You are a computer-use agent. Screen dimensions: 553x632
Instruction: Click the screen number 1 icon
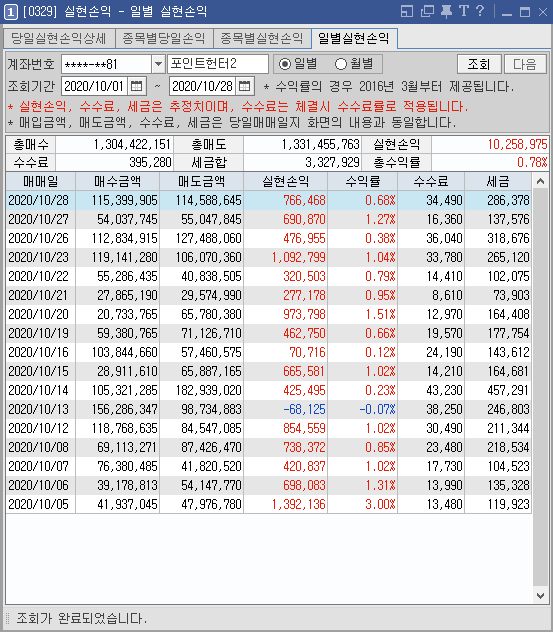[x=10, y=12]
